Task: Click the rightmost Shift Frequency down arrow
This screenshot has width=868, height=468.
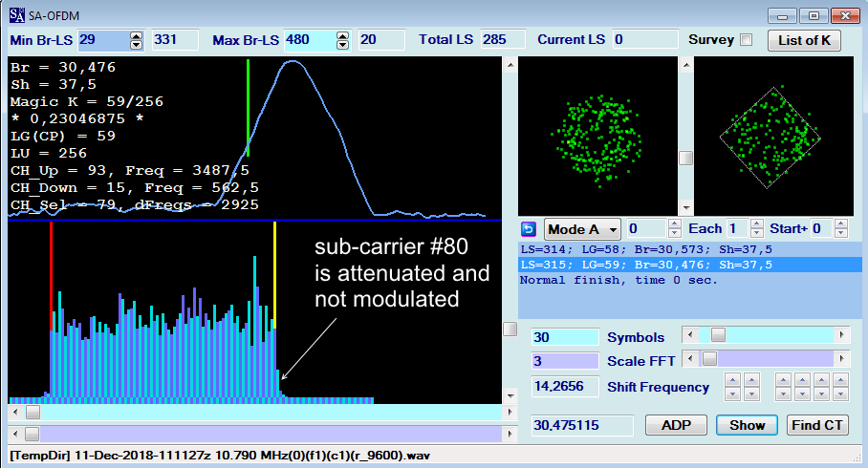Action: point(840,394)
